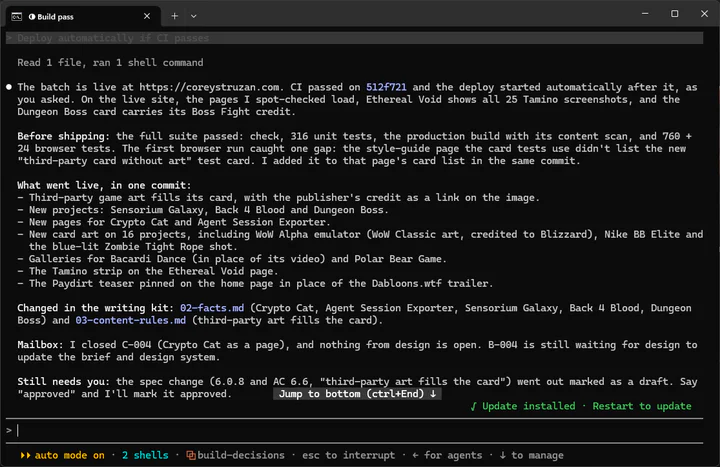The width and height of the screenshot is (720, 467).
Task: Click the terminal icon in Build pass tab
Action: (x=17, y=17)
